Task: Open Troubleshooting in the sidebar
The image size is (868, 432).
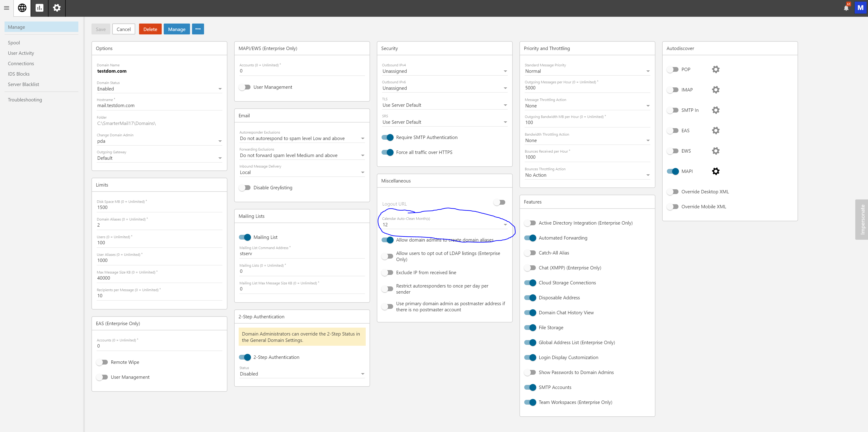Action: tap(25, 100)
